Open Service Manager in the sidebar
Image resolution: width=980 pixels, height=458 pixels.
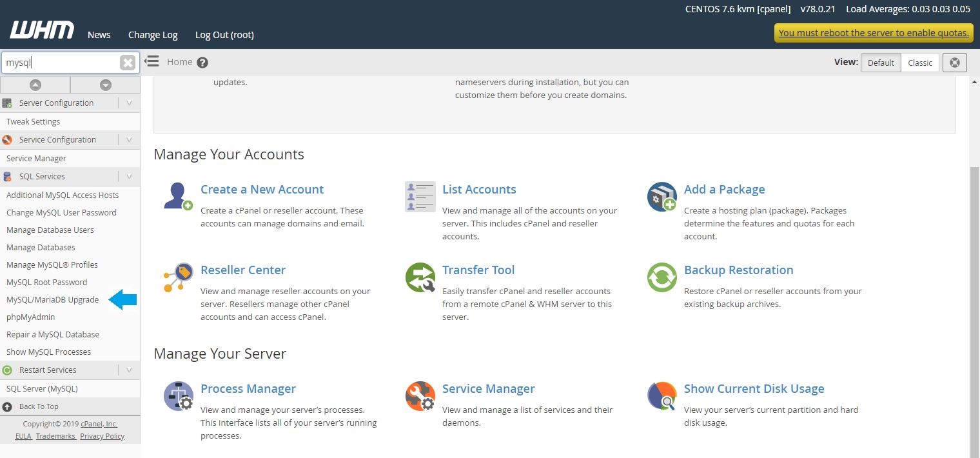(x=36, y=159)
